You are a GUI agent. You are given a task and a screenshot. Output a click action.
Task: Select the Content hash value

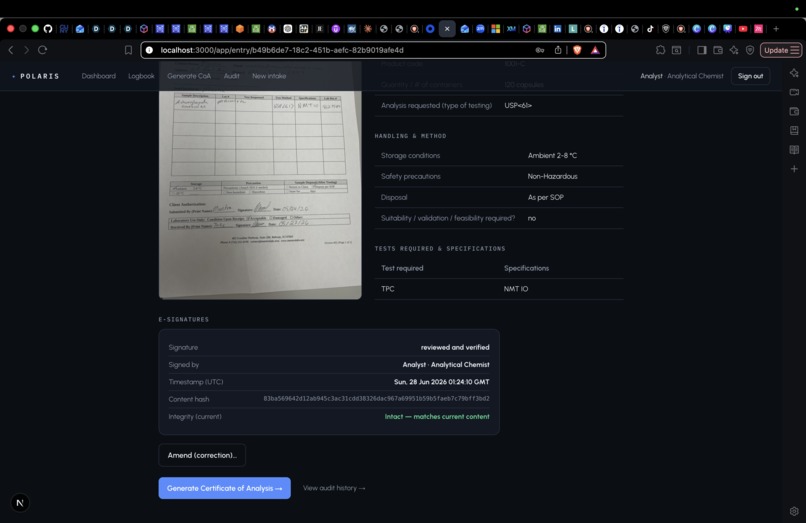376,399
